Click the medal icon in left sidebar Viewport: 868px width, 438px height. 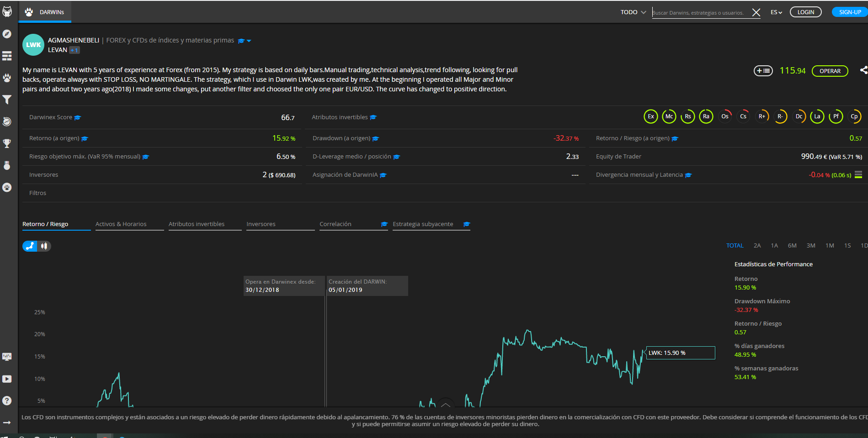point(7,165)
